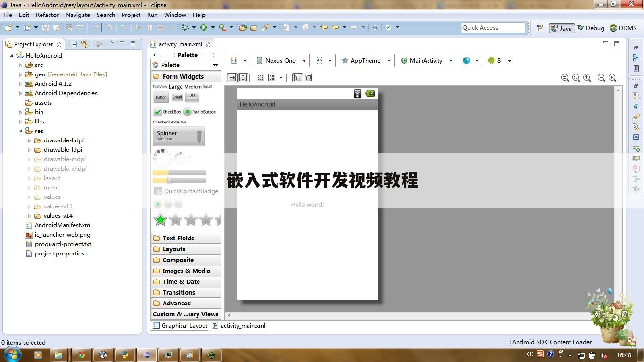
Task: Expand the drawable-hdpi folder
Action: [x=29, y=140]
